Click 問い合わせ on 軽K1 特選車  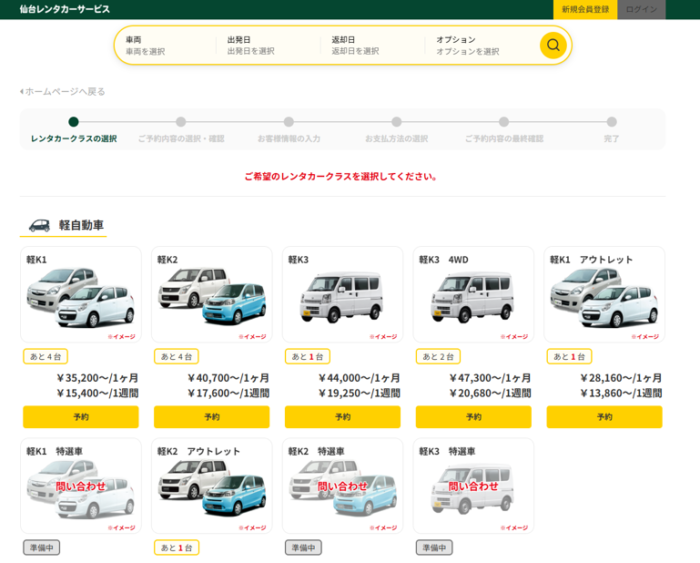(x=80, y=486)
